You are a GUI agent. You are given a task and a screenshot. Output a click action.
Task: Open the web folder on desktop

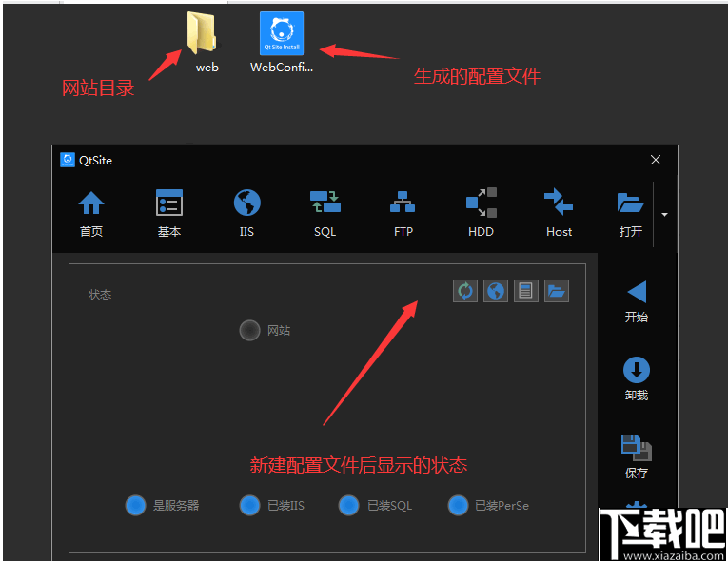pyautogui.click(x=204, y=42)
